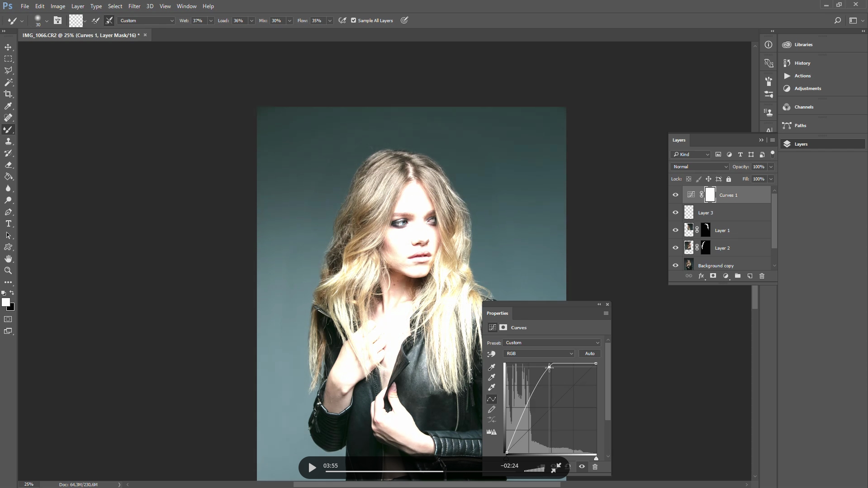868x488 pixels.
Task: Open the Image menu
Action: (58, 6)
